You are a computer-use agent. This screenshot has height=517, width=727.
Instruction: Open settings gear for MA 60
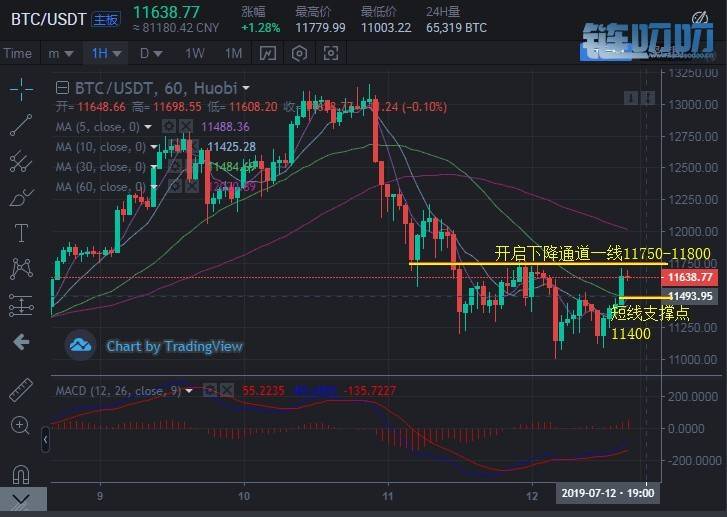point(175,186)
